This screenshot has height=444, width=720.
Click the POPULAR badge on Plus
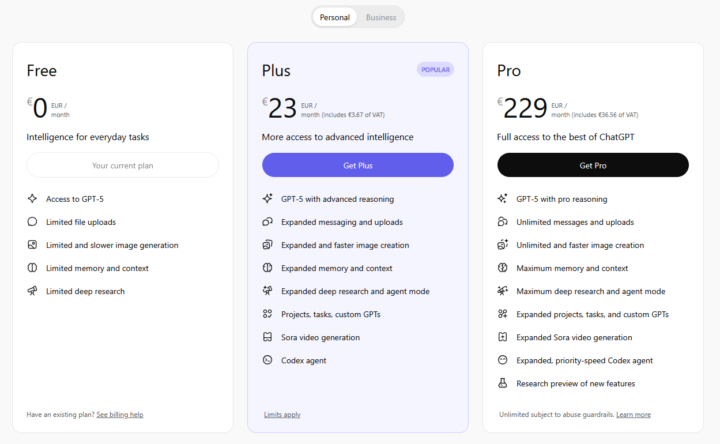pos(435,70)
